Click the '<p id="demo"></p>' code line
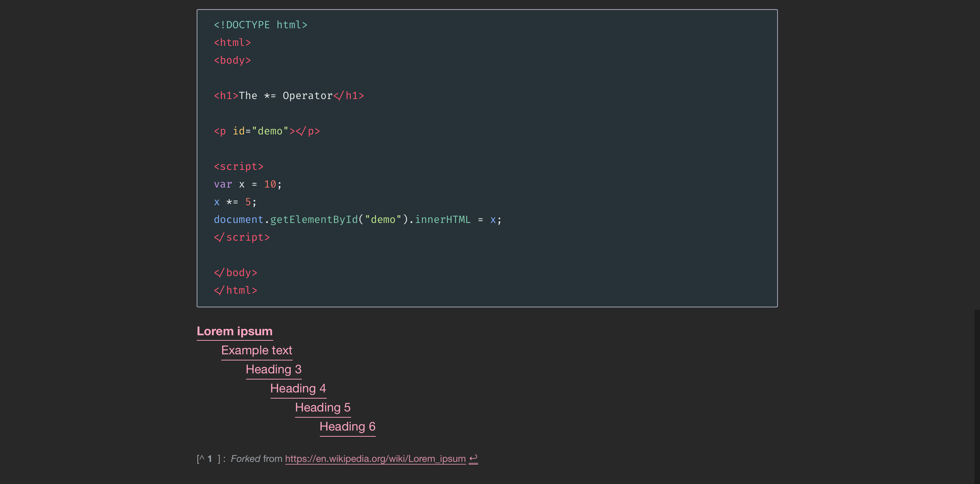The width and height of the screenshot is (980, 484). [267, 131]
